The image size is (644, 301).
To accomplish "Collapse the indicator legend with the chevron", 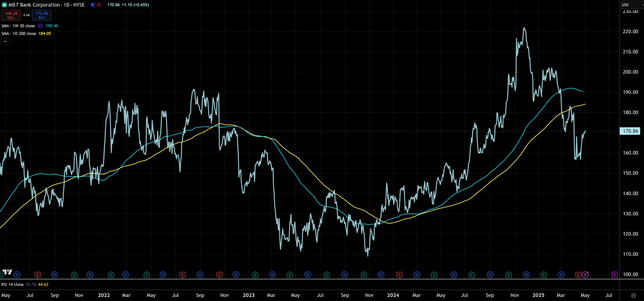I will point(5,41).
